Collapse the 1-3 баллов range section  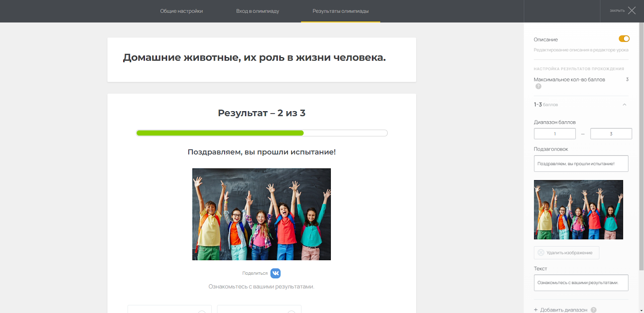click(x=624, y=105)
